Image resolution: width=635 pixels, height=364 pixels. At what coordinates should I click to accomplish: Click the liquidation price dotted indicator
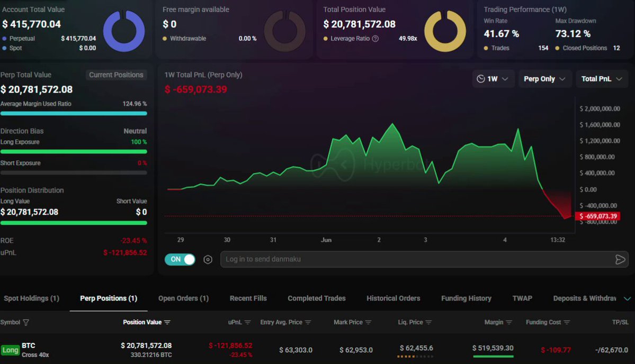[415, 356]
